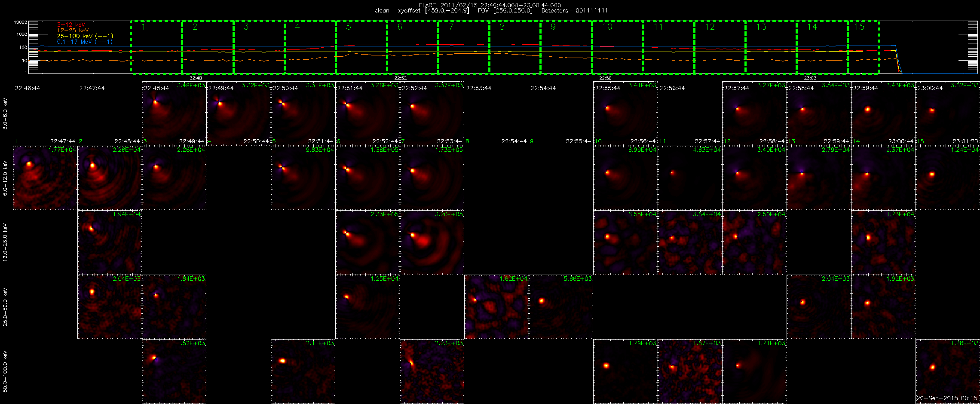This screenshot has height=404, width=980.
Task: Open the 50.0-100.0 keV image labeled 1.67E+03
Action: pyautogui.click(x=690, y=371)
